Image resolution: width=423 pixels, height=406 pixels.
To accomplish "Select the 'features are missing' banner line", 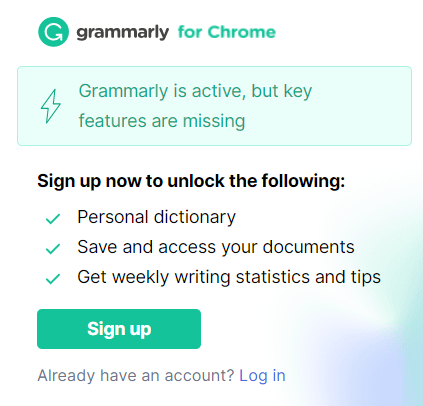I will point(162,121).
